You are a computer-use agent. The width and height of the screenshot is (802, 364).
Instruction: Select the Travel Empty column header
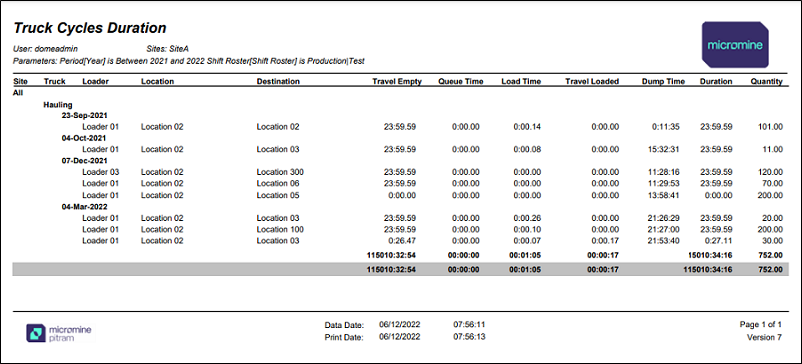point(397,81)
